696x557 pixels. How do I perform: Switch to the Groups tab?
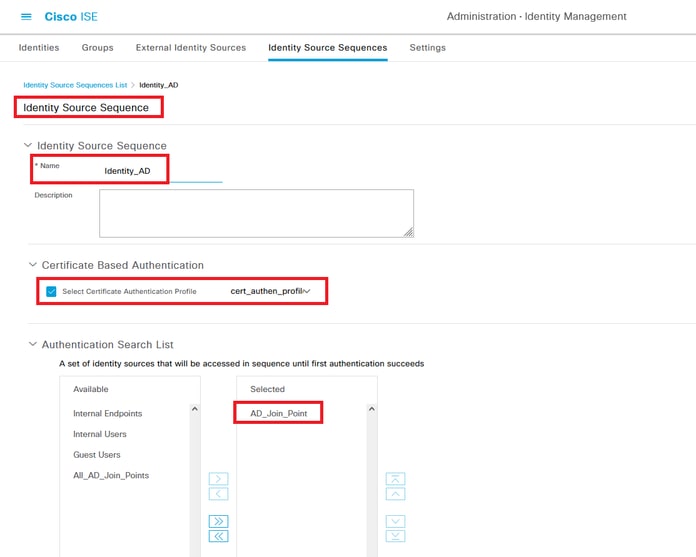pyautogui.click(x=97, y=47)
